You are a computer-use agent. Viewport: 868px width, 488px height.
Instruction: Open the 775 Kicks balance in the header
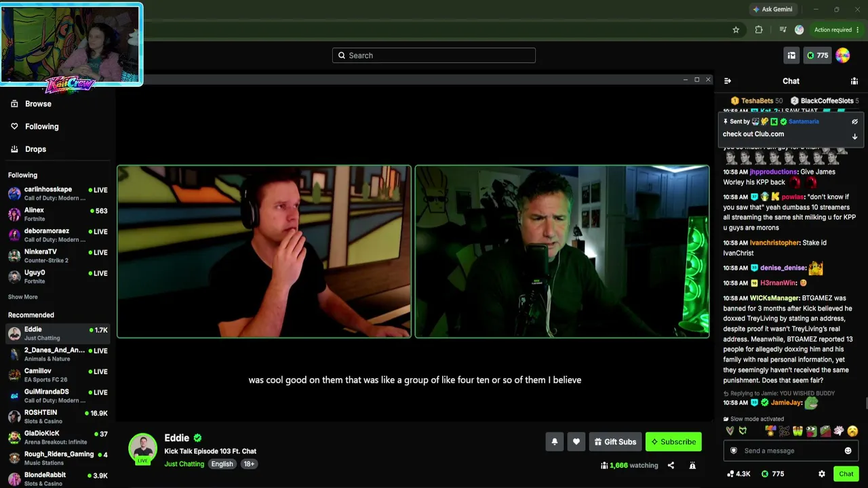click(817, 56)
